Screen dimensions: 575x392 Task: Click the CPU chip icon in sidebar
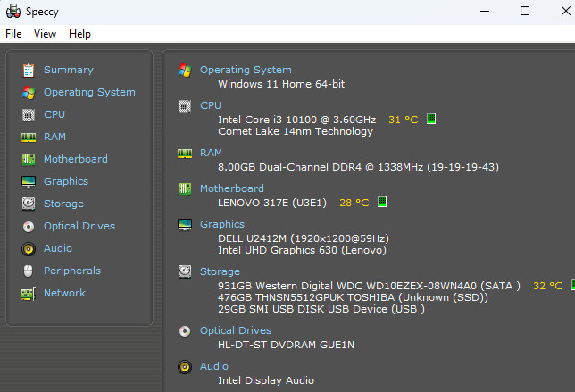tap(28, 114)
